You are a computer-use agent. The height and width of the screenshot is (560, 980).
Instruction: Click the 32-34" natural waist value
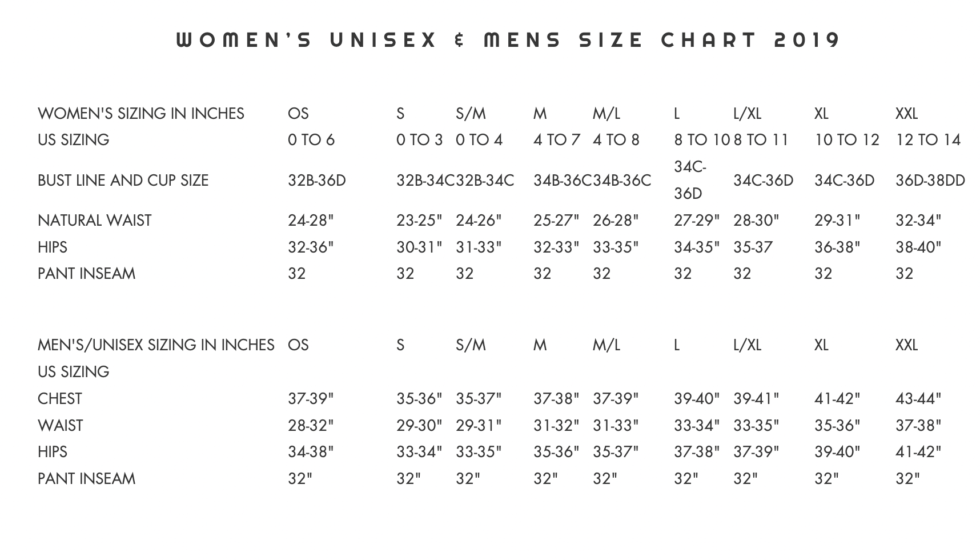918,220
